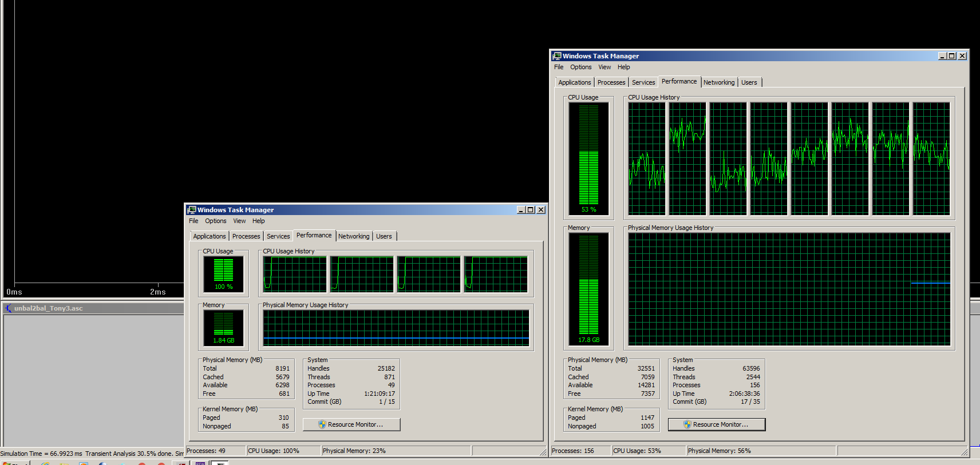The height and width of the screenshot is (465, 980).
Task: Click the Threads 2544 value
Action: pos(753,377)
